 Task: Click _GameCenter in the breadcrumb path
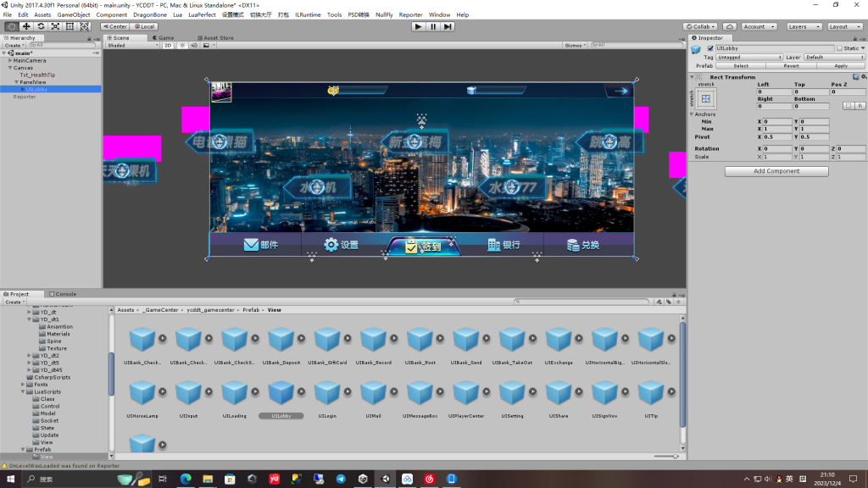(160, 310)
